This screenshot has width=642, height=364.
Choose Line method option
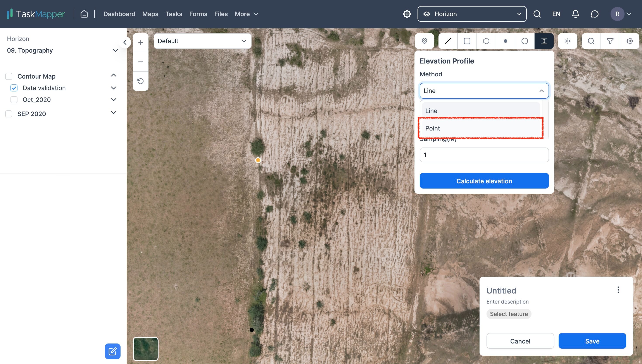click(481, 111)
